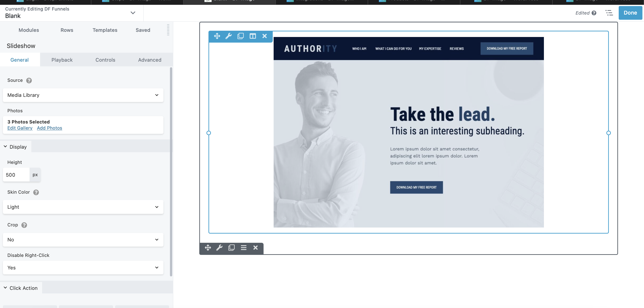644x308 pixels.
Task: Click the duplicate/copy icon on slideshow module
Action: [x=240, y=37]
